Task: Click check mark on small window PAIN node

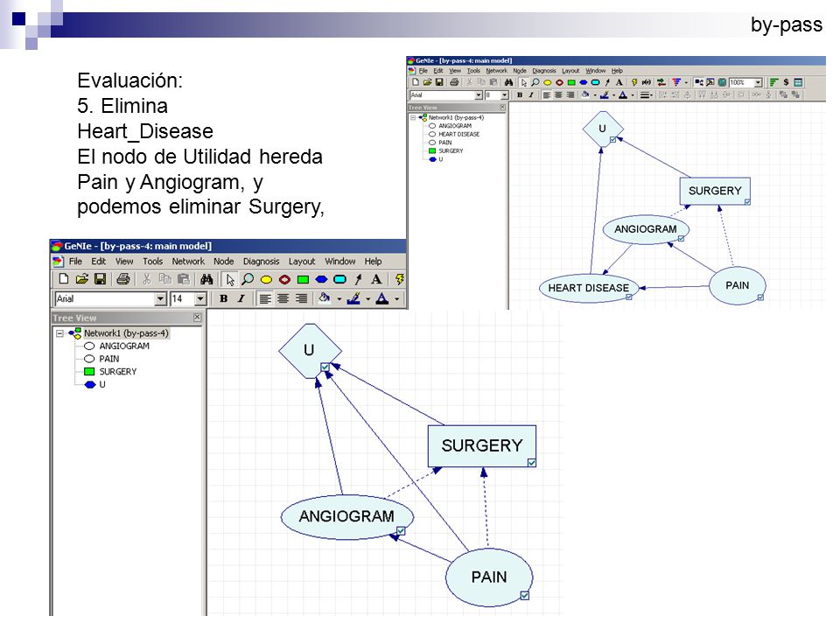Action: click(x=760, y=297)
